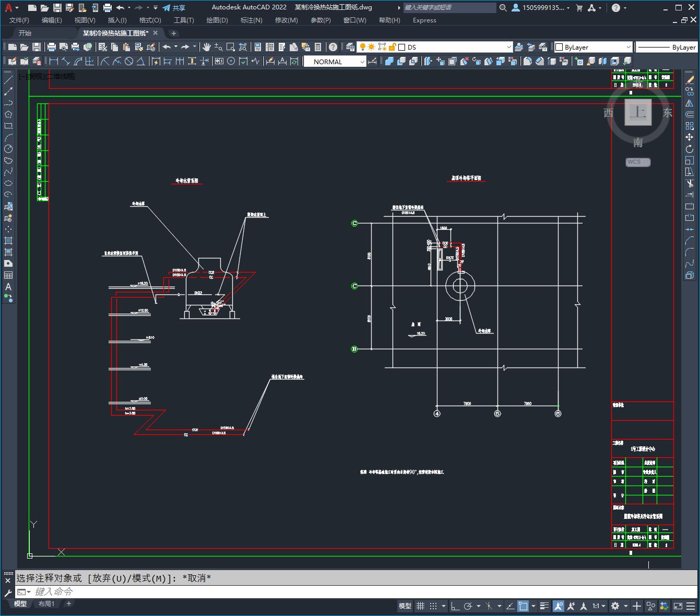Click the Match Properties brush icon

pyautogui.click(x=138, y=47)
